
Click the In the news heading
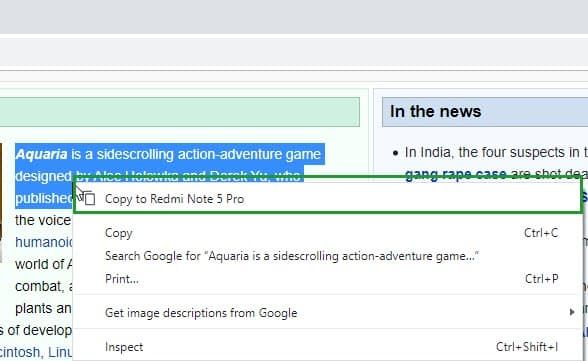[435, 111]
